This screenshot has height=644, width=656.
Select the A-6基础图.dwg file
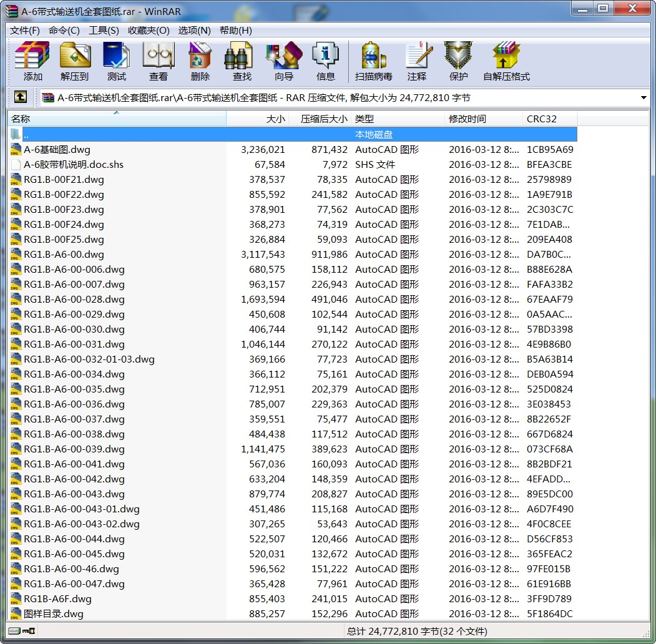[57, 150]
